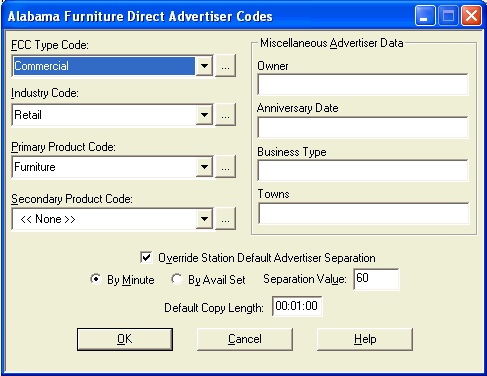The image size is (487, 376).
Task: Click into the Owner text field
Action: pos(363,85)
